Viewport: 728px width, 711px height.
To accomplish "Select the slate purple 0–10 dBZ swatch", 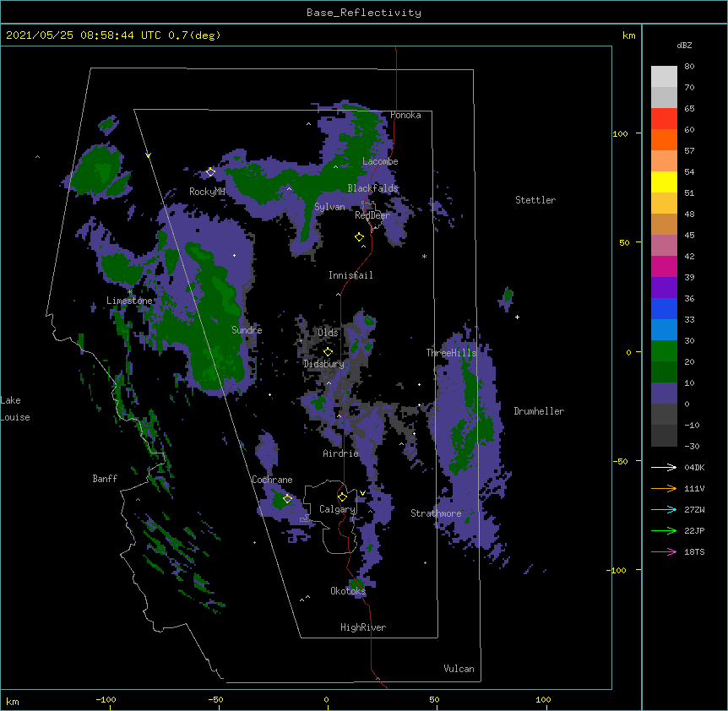I will coord(664,393).
